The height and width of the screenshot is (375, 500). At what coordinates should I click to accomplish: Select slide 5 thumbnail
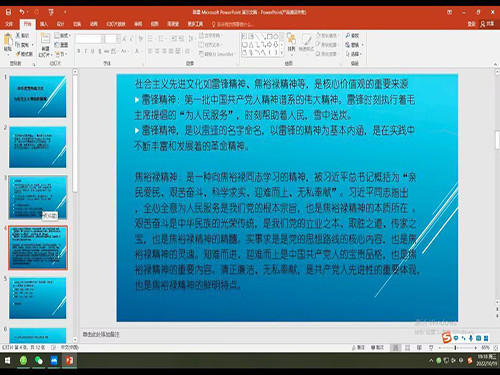pyautogui.click(x=38, y=298)
